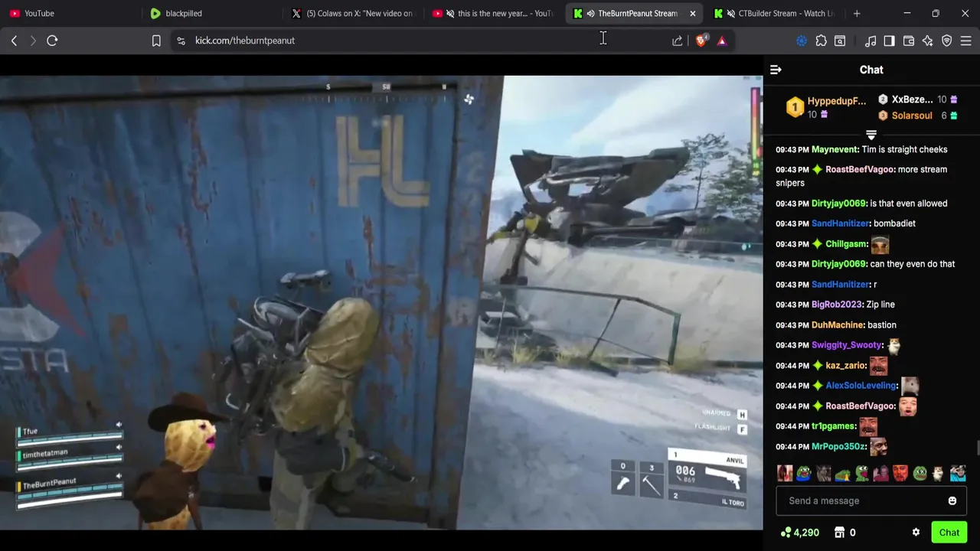This screenshot has height=551, width=980.
Task: Click the stream video player
Action: 381,302
